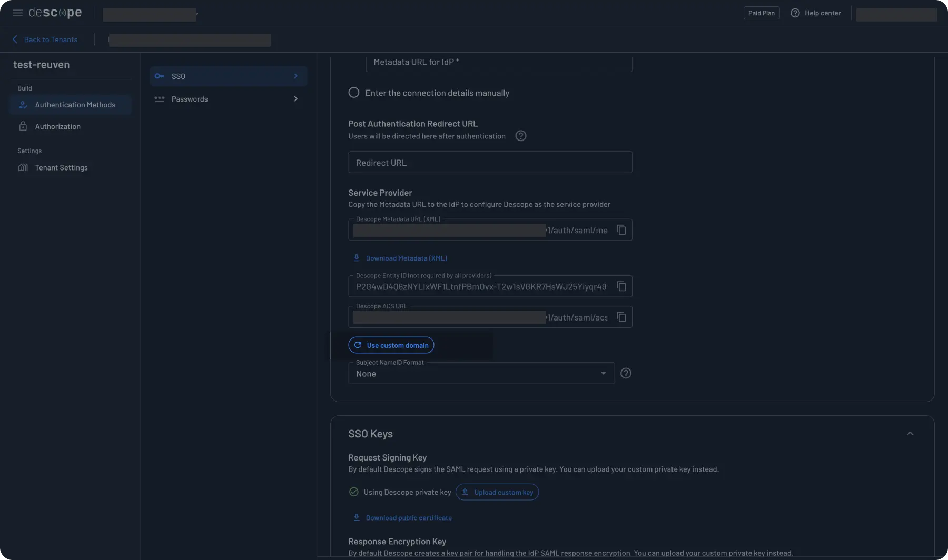Click the key icon next to SSO
Viewport: 948px width, 560px height.
click(x=160, y=76)
